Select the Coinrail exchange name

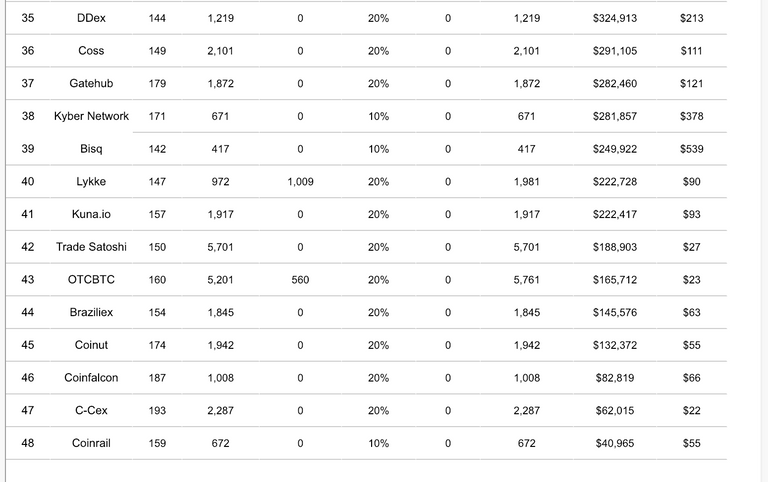point(91,443)
